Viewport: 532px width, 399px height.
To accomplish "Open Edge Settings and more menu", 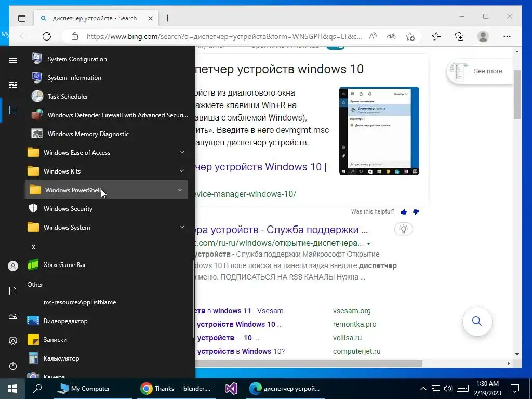I will pos(507,36).
